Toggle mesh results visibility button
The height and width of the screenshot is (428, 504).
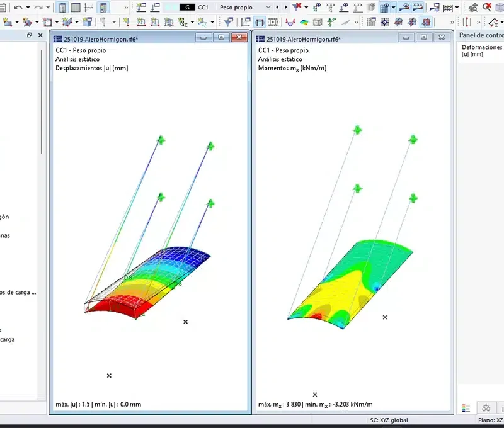point(384,7)
